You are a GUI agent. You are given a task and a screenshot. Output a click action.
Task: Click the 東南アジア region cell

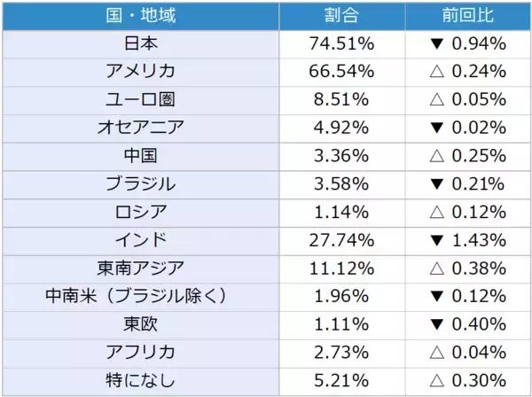(140, 269)
